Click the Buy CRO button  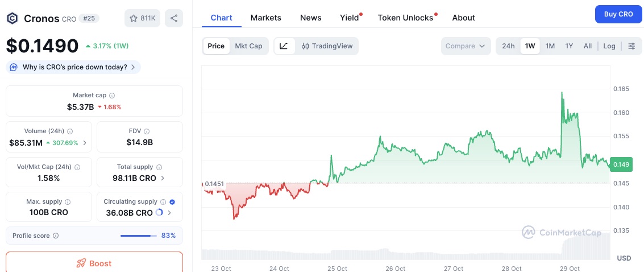tap(618, 14)
